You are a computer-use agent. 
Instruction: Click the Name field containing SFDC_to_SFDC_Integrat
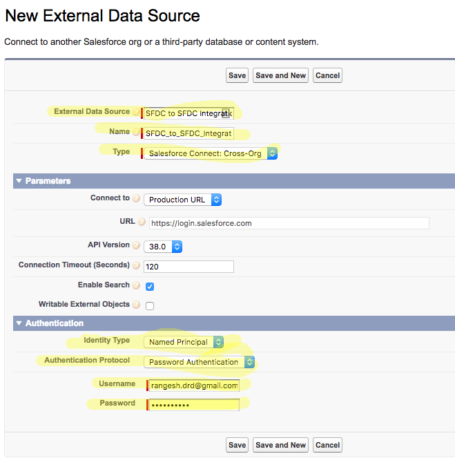(x=188, y=133)
